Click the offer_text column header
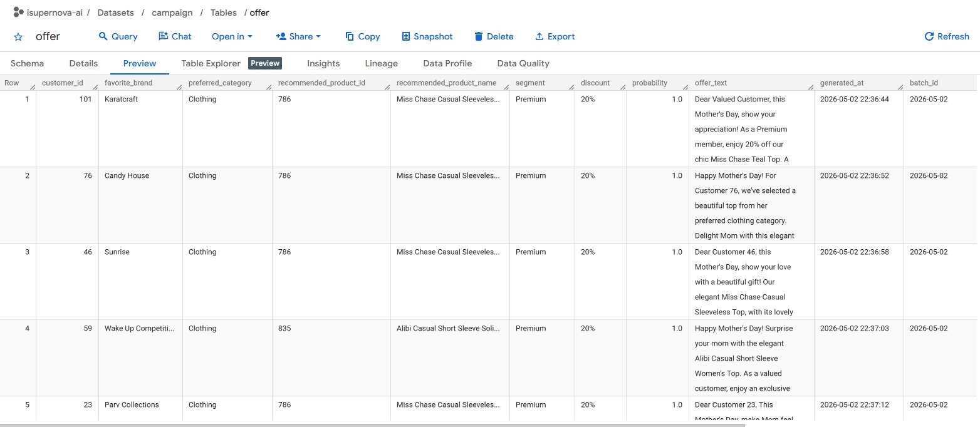This screenshot has height=427, width=980. 711,83
